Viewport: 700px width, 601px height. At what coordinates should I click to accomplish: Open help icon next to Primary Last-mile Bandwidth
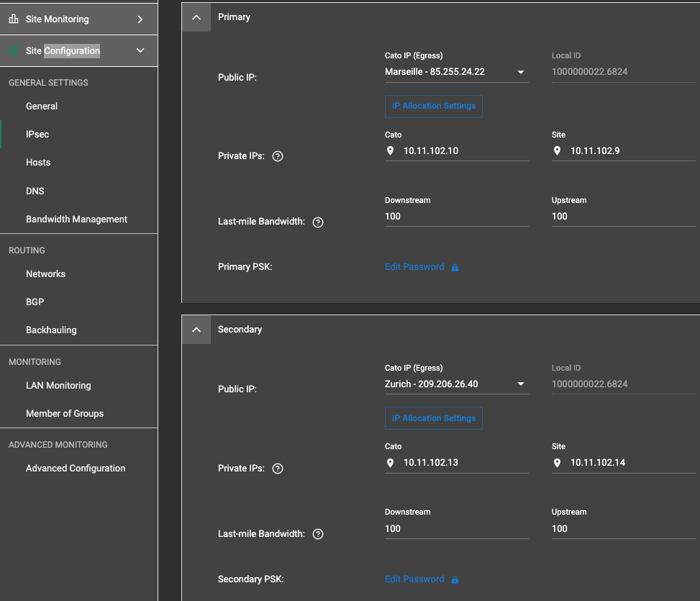(318, 222)
